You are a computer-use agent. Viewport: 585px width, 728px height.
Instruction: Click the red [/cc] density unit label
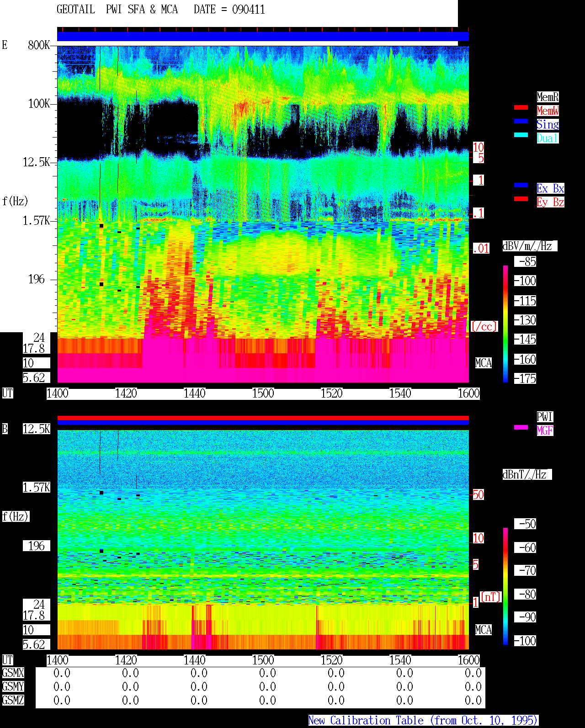(484, 326)
